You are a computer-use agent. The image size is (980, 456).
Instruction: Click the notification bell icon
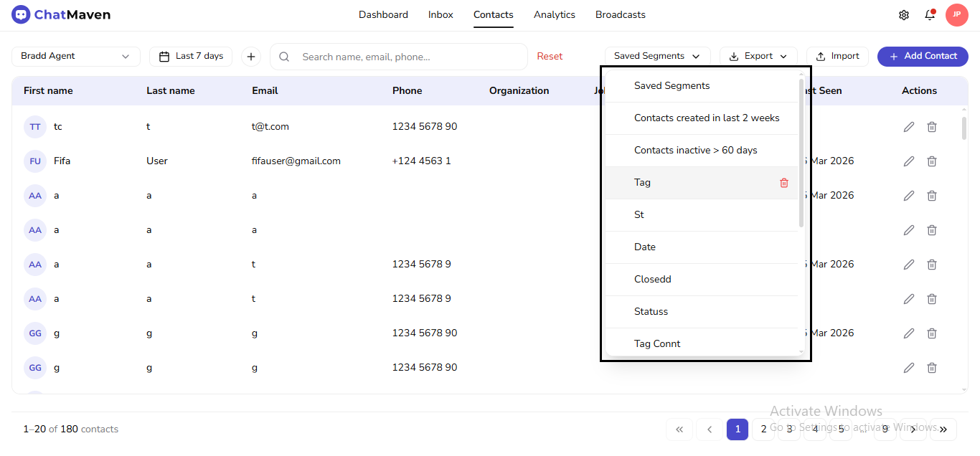(x=930, y=14)
